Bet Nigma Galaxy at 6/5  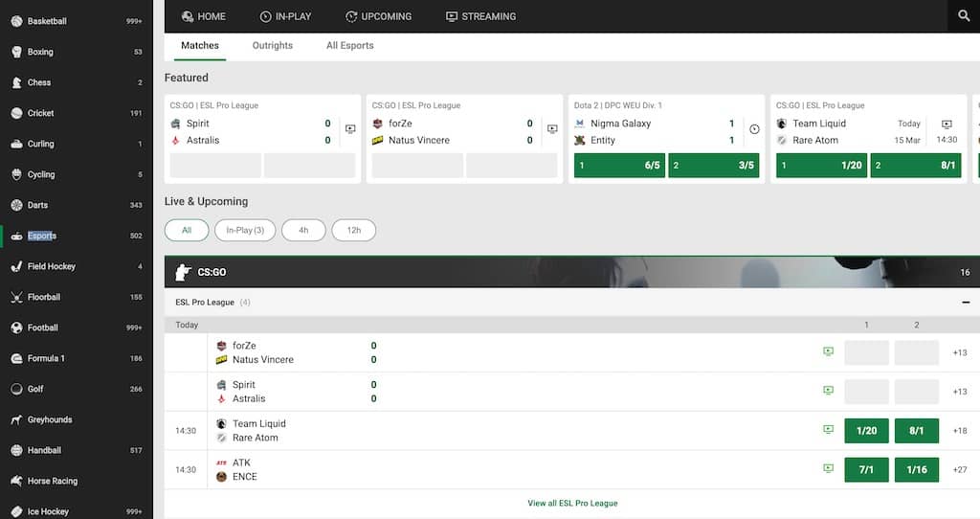619,165
